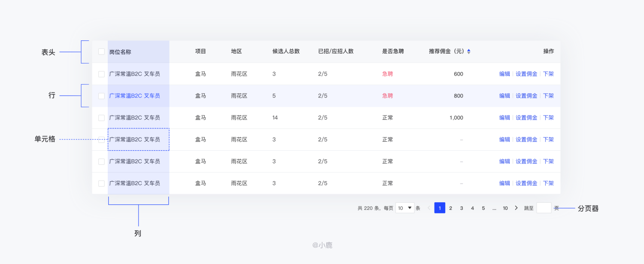Click the 推荐佣金（元） column header text
Screen dimensions: 644x264
(x=447, y=52)
